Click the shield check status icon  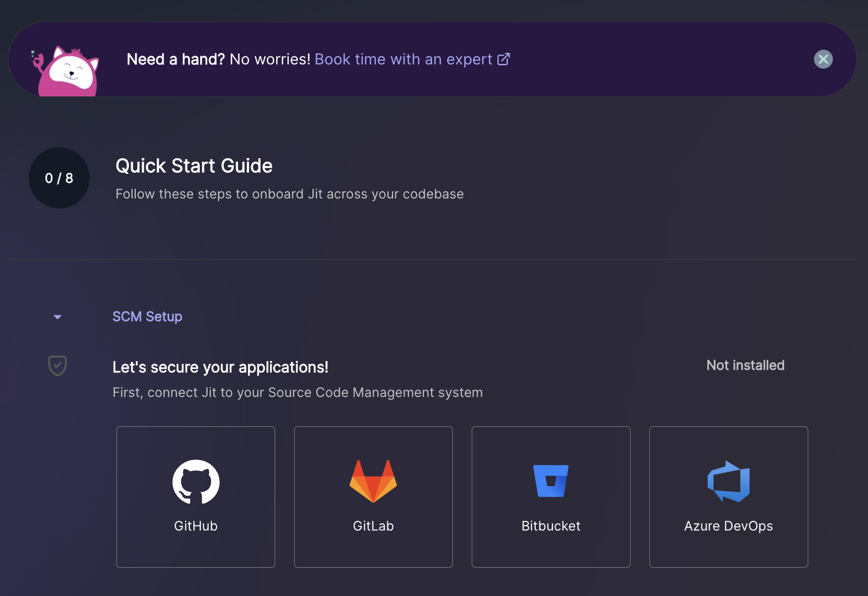click(x=58, y=366)
